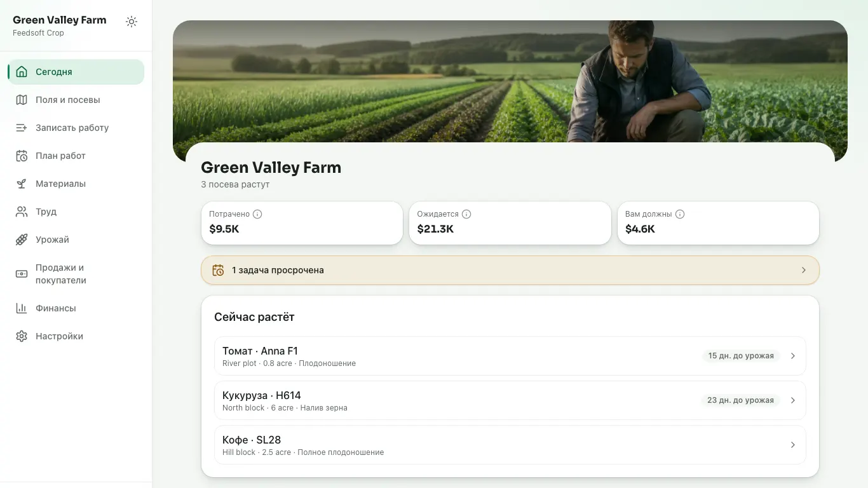Open the 1 задача просрочена alert
Image resolution: width=868 pixels, height=488 pixels.
tap(510, 270)
